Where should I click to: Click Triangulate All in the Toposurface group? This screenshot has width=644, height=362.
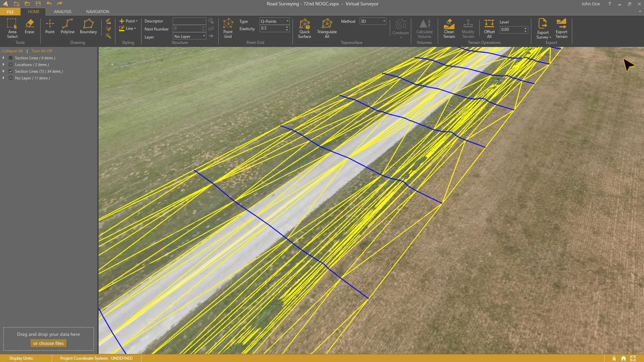pyautogui.click(x=327, y=28)
